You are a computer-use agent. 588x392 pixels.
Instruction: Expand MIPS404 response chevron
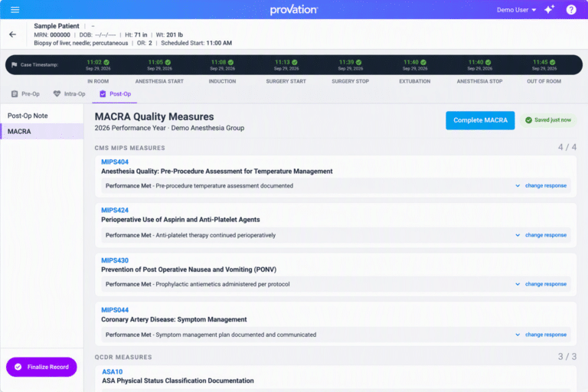[x=518, y=186]
